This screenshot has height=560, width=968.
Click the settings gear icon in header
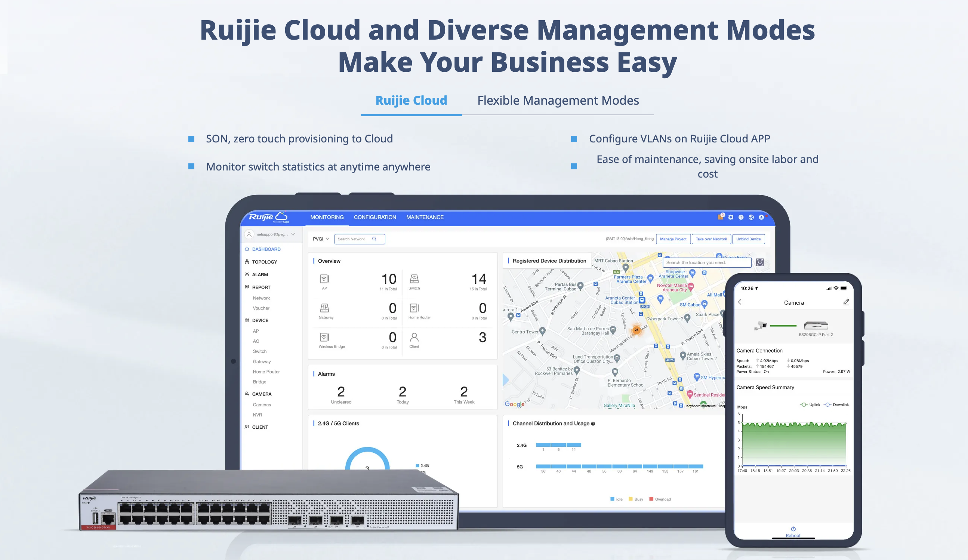(731, 218)
